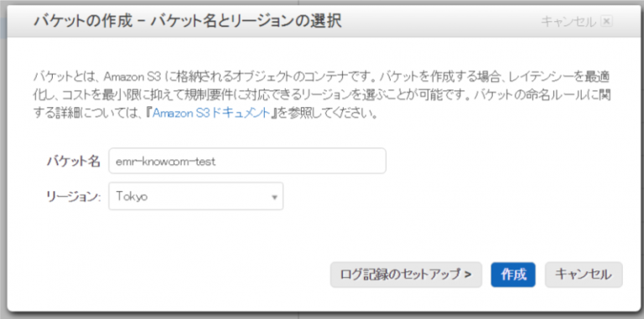The height and width of the screenshot is (319, 644).
Task: Click the リージョン: label text
Action: pos(72,197)
